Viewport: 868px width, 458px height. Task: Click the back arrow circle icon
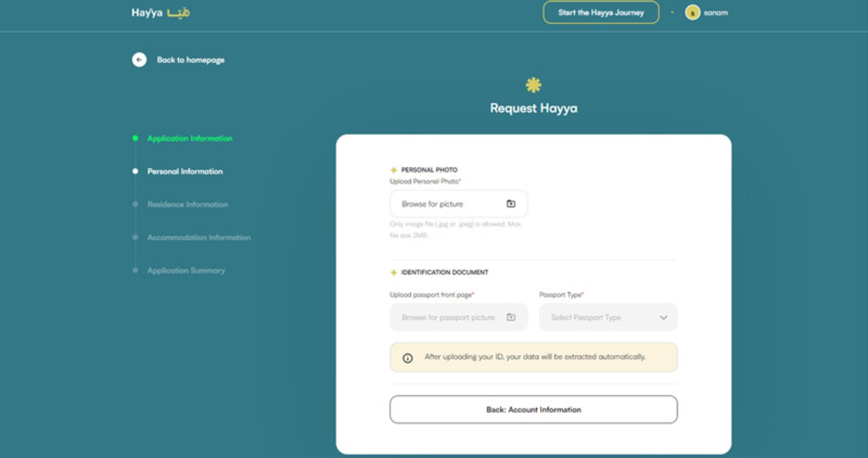139,60
